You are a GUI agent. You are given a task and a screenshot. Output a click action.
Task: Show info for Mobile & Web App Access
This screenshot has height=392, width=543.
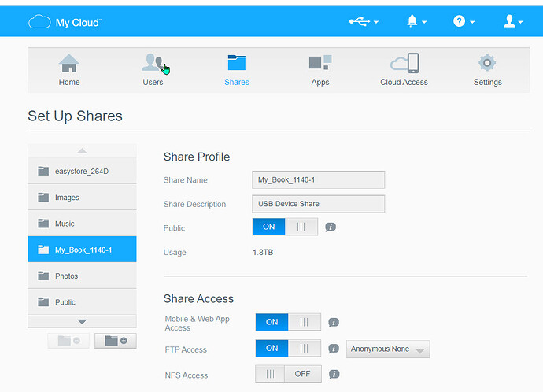click(334, 323)
